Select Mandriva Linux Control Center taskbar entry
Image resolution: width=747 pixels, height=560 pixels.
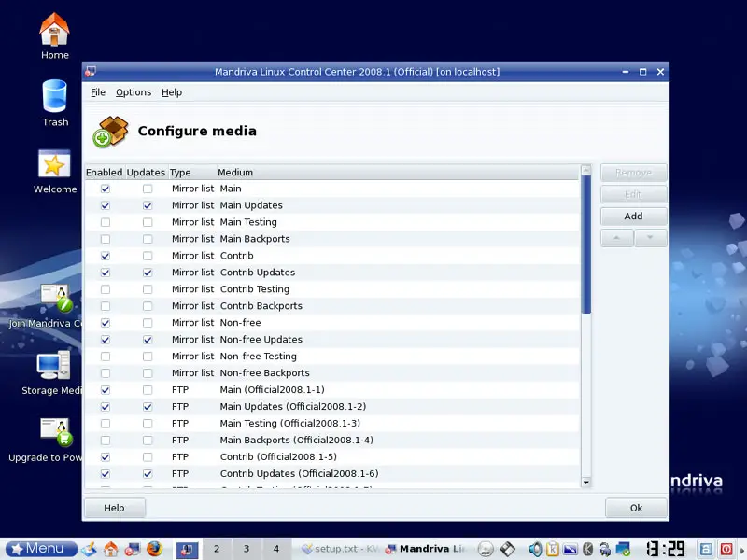point(424,549)
